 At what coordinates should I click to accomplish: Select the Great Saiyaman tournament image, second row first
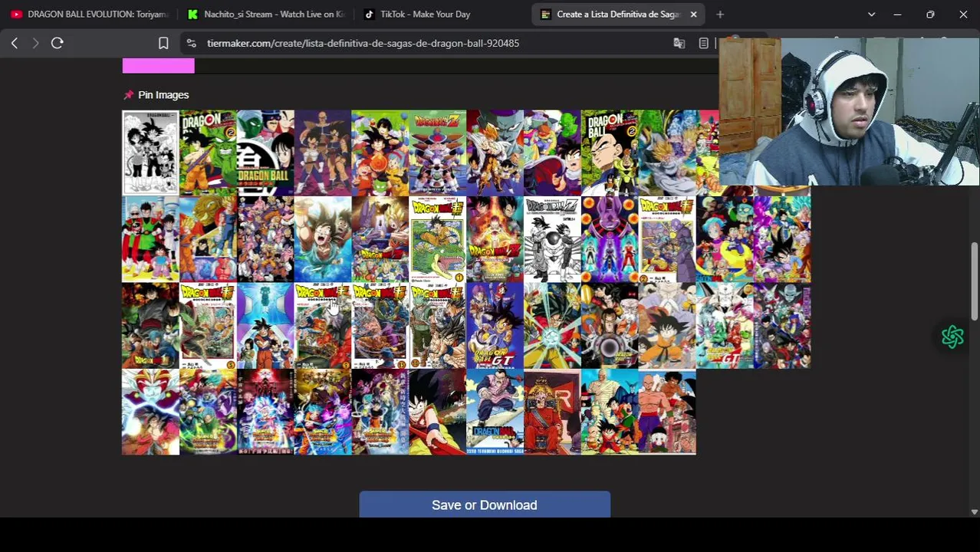[150, 239]
